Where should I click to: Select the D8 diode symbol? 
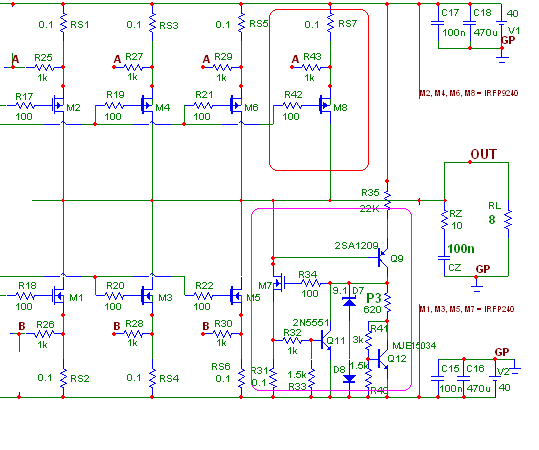tap(349, 378)
